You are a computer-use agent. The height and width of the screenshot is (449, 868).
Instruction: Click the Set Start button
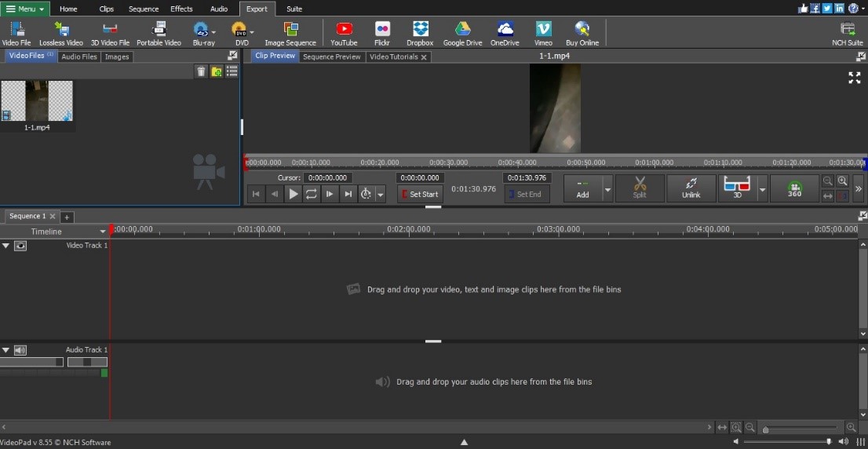[420, 195]
